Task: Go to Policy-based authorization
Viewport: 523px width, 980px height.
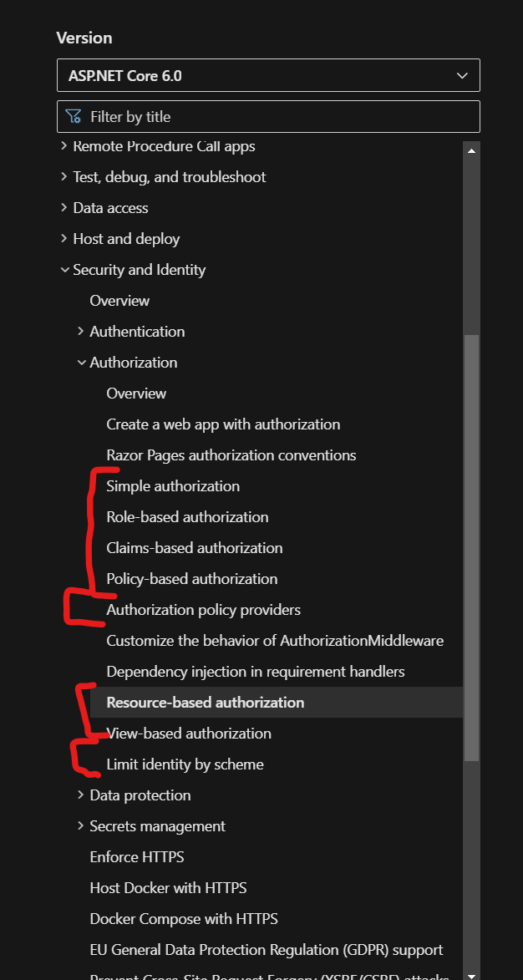Action: [192, 579]
